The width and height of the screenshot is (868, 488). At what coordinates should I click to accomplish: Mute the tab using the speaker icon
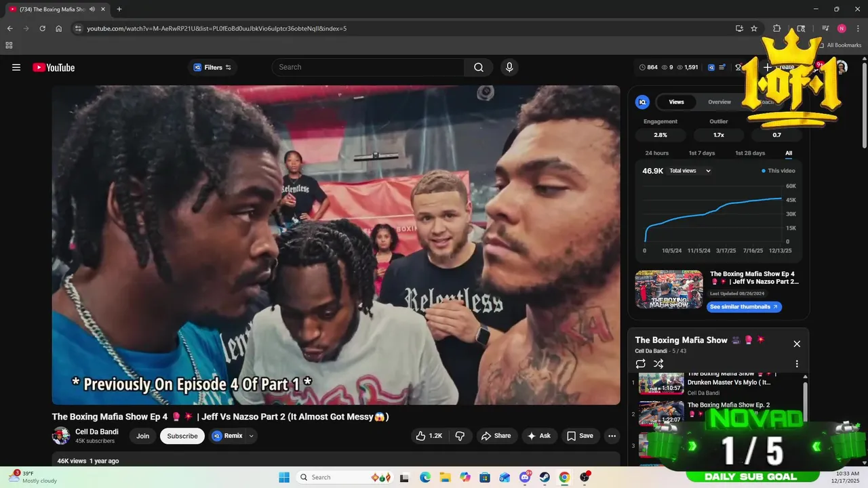[x=92, y=9]
